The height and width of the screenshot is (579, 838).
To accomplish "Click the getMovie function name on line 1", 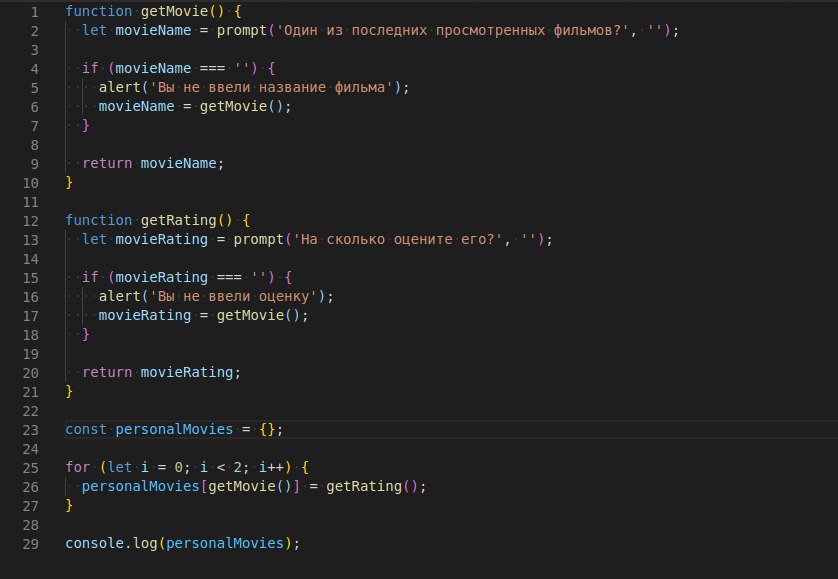I will click(x=174, y=11).
